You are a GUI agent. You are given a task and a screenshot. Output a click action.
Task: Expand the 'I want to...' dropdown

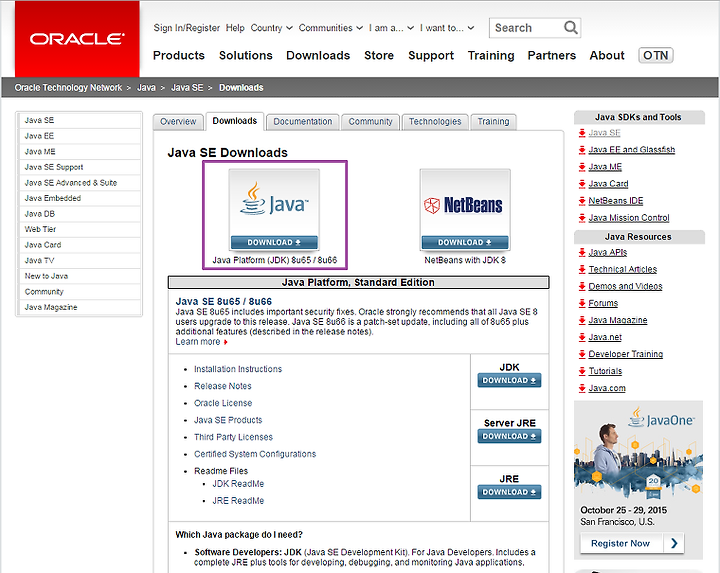(447, 28)
